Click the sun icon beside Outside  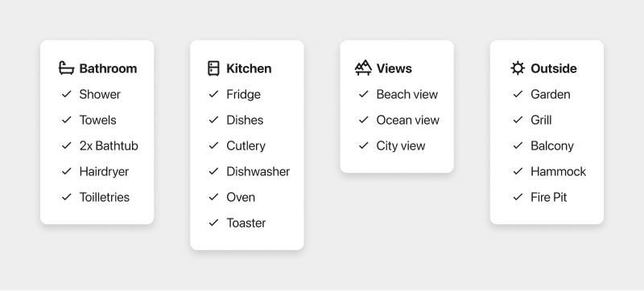(518, 68)
